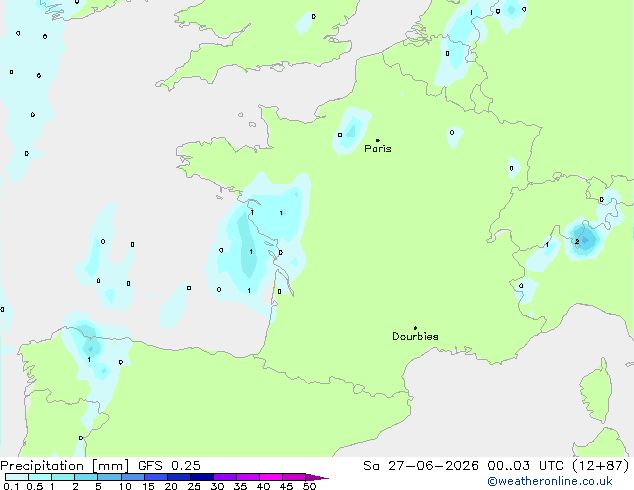
Task: Click the black dot marking Dourbies
Action: 415,328
